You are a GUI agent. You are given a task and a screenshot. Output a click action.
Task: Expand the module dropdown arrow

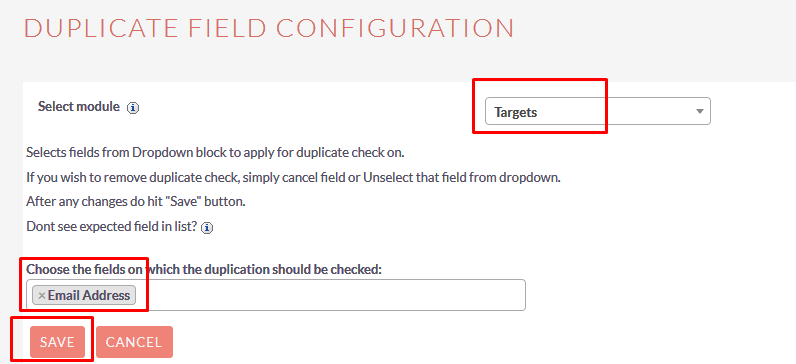pyautogui.click(x=700, y=111)
